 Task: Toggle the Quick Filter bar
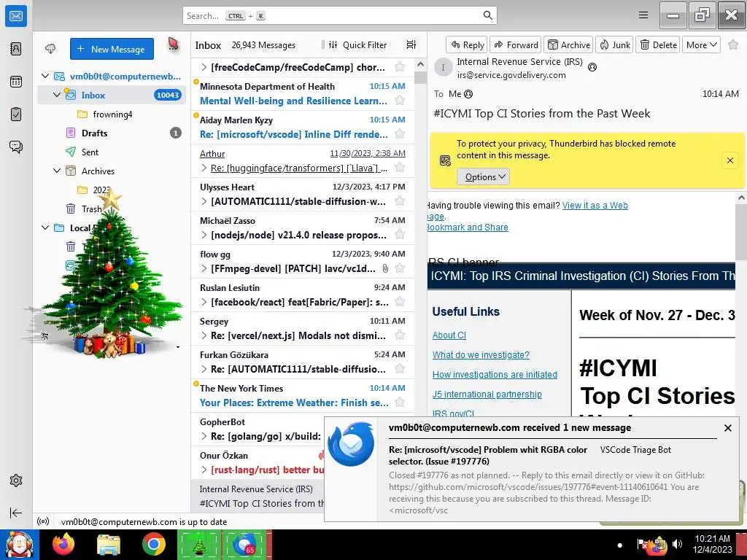[359, 44]
